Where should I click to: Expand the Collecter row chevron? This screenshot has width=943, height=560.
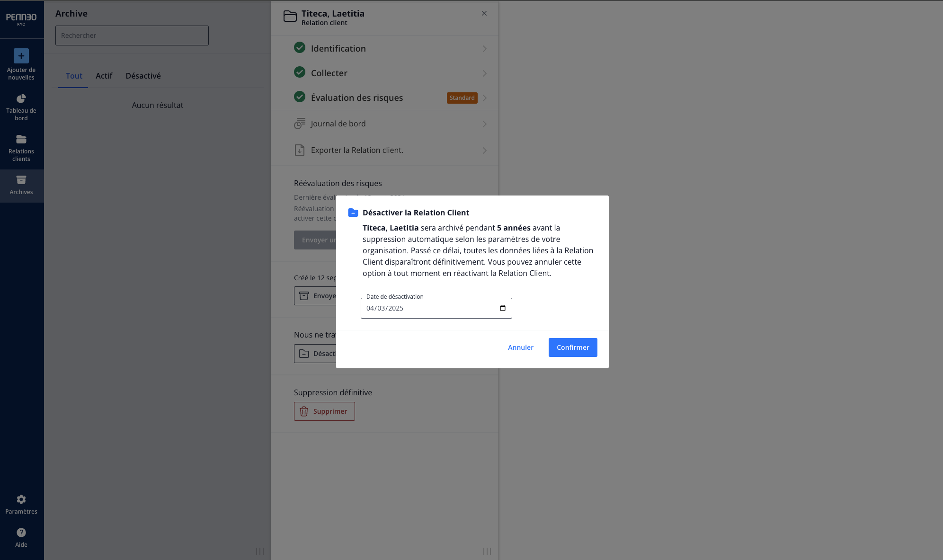485,73
